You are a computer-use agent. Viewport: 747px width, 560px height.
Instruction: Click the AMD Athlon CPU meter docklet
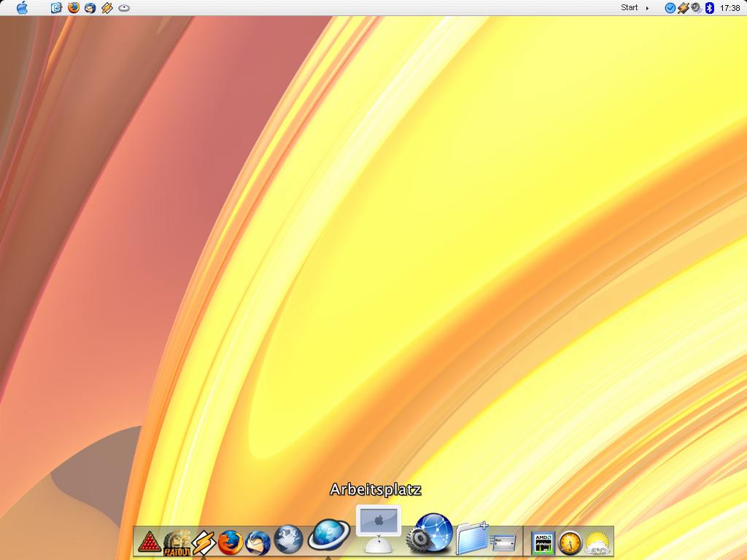click(543, 543)
